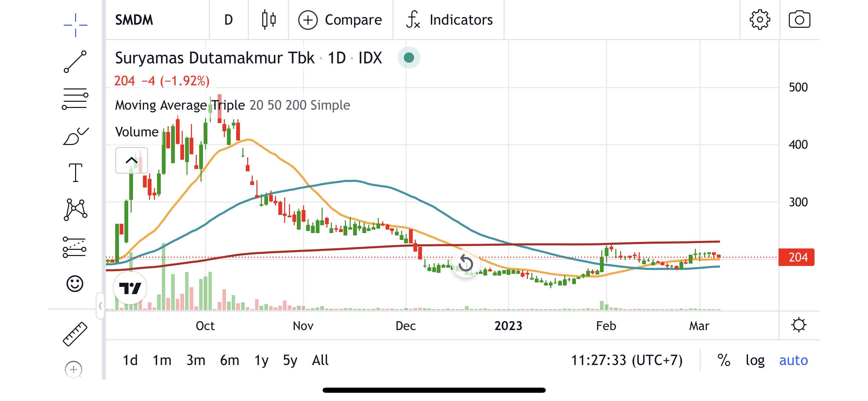The height and width of the screenshot is (401, 868).
Task: Open SMDM symbol search
Action: tap(134, 20)
